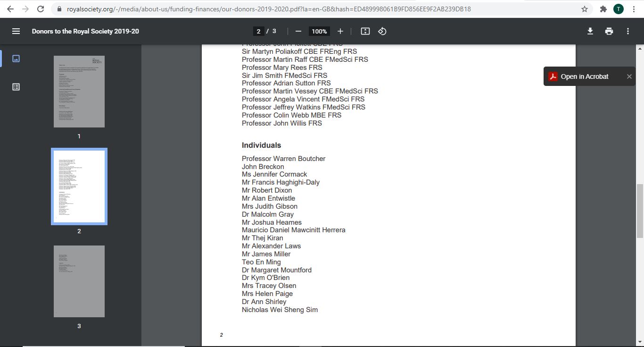Open the Chrome three-dot menu
The height and width of the screenshot is (347, 644).
point(634,9)
